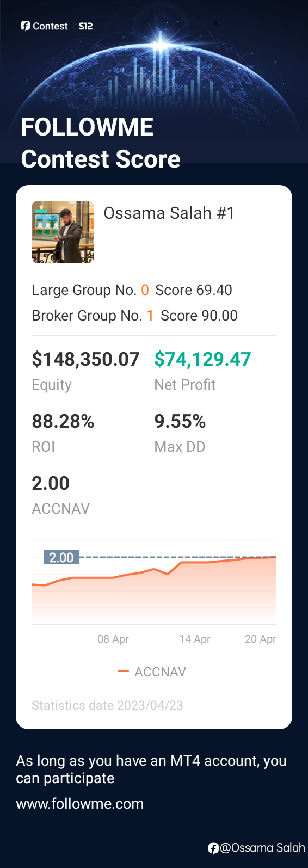Click the Large Group No. 0 rank
The image size is (308, 868).
[90, 290]
